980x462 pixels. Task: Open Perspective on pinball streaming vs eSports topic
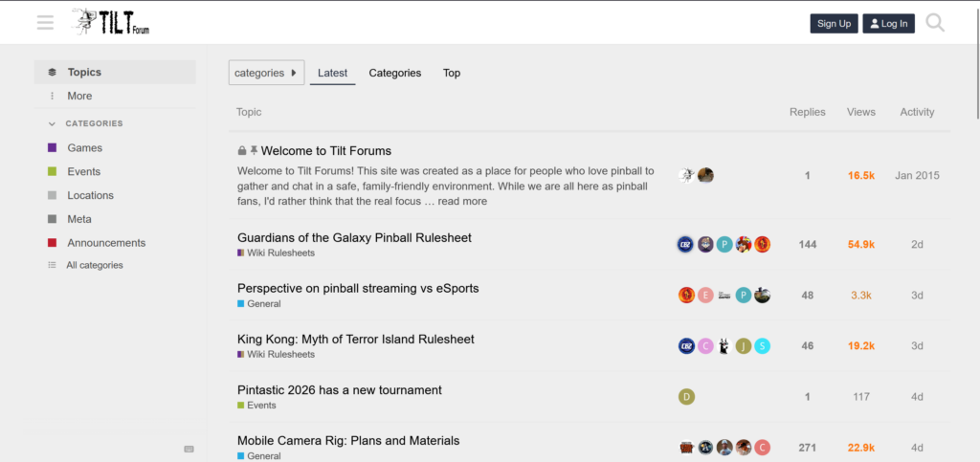(358, 289)
